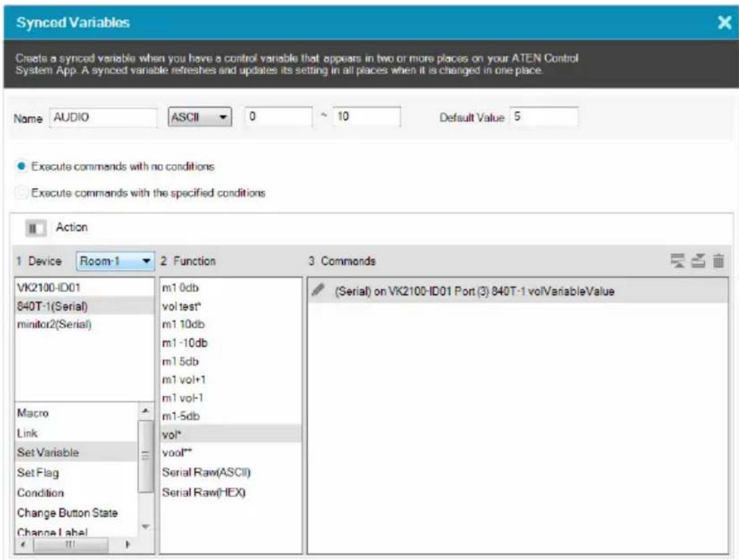Open the ASCII type dropdown

tap(200, 117)
